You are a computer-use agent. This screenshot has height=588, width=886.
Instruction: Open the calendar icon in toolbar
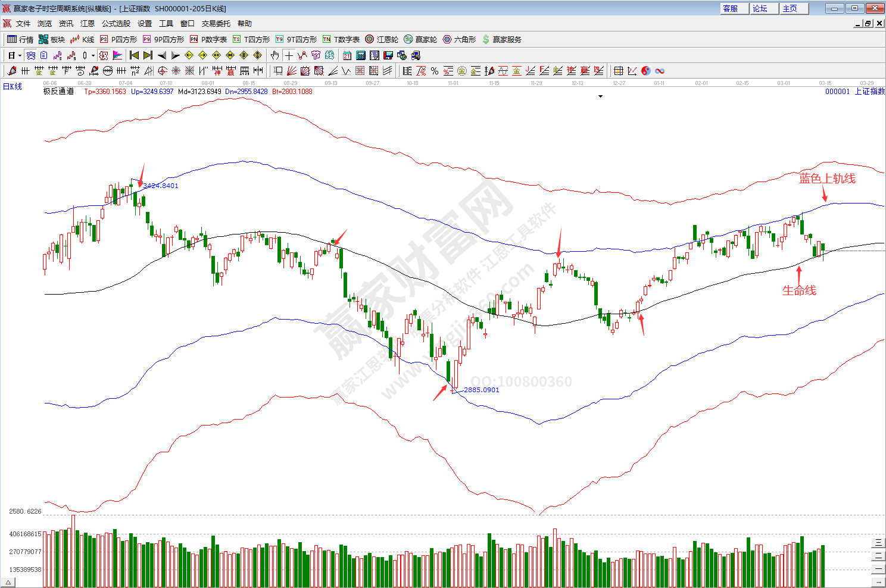click(347, 55)
